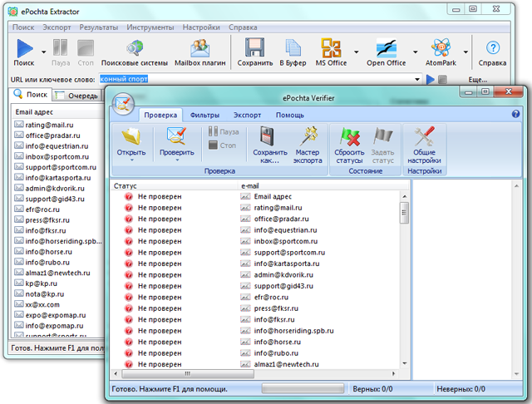Sort by Статус column header
This screenshot has width=532, height=404.
[175, 185]
